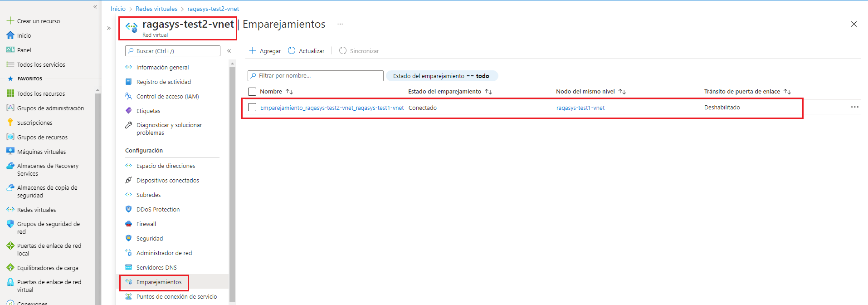Open Puertas de enlace de red virtual icon

click(x=10, y=282)
